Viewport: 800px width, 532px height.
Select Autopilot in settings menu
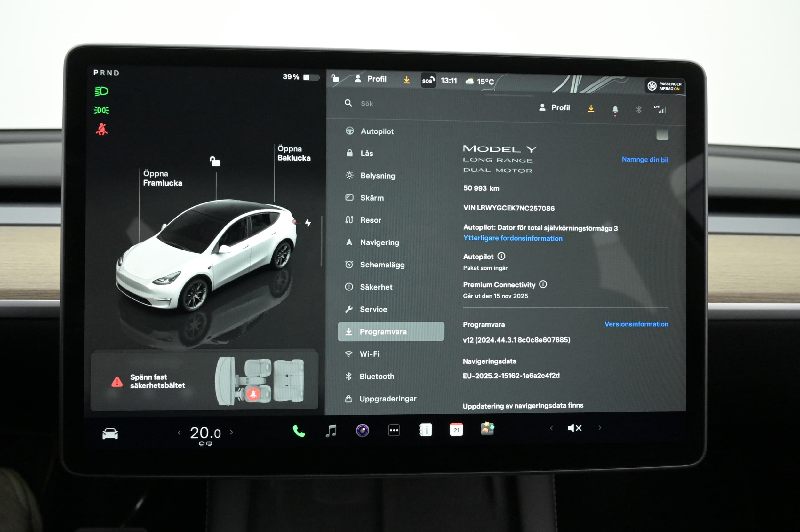point(377,131)
